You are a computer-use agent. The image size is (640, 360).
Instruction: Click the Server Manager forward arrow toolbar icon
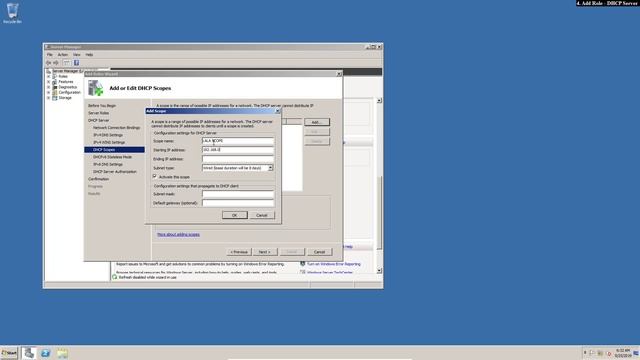pos(56,63)
